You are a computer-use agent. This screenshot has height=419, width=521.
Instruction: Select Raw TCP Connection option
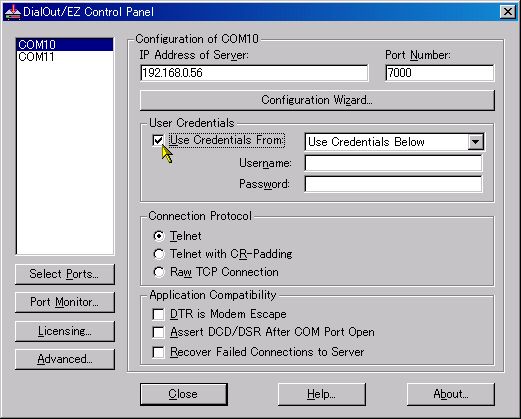point(159,272)
